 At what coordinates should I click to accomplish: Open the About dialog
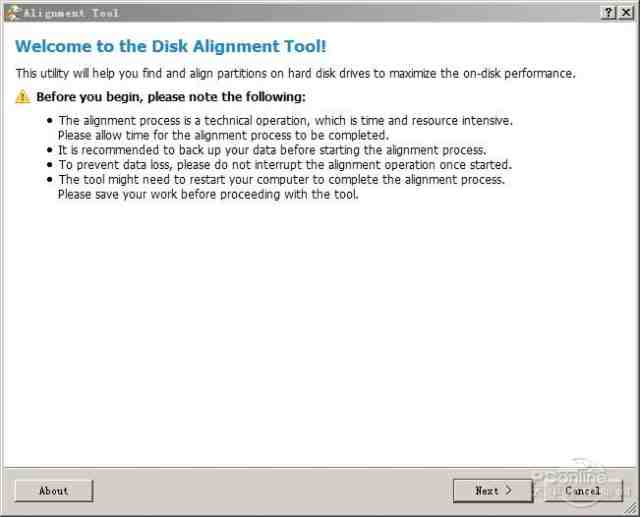click(x=54, y=490)
